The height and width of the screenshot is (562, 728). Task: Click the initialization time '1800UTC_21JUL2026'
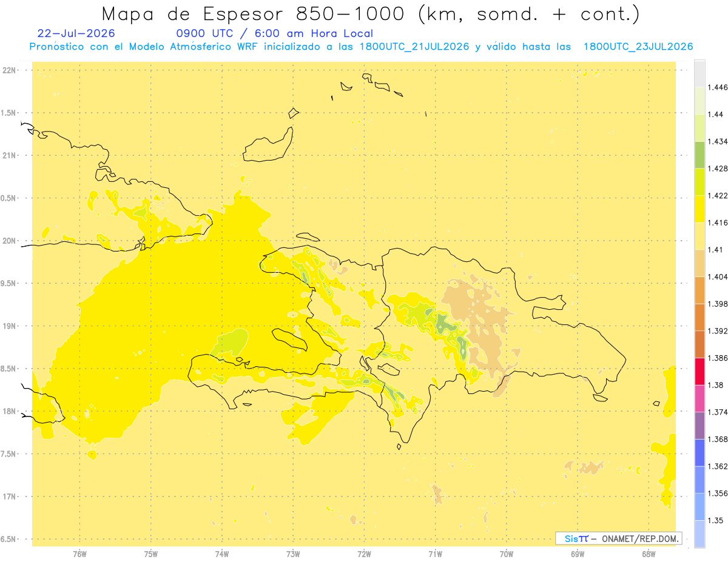[x=414, y=47]
